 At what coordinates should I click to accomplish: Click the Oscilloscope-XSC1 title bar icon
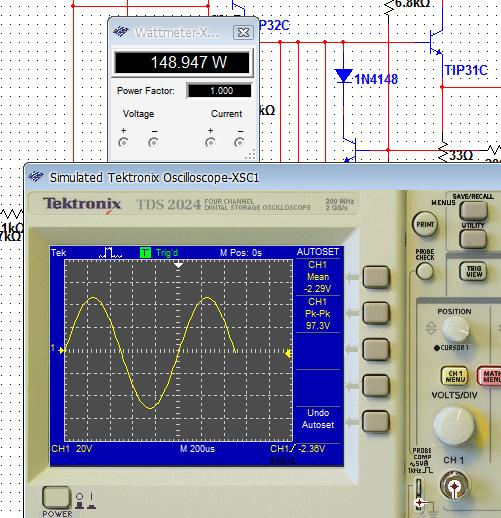(36, 176)
